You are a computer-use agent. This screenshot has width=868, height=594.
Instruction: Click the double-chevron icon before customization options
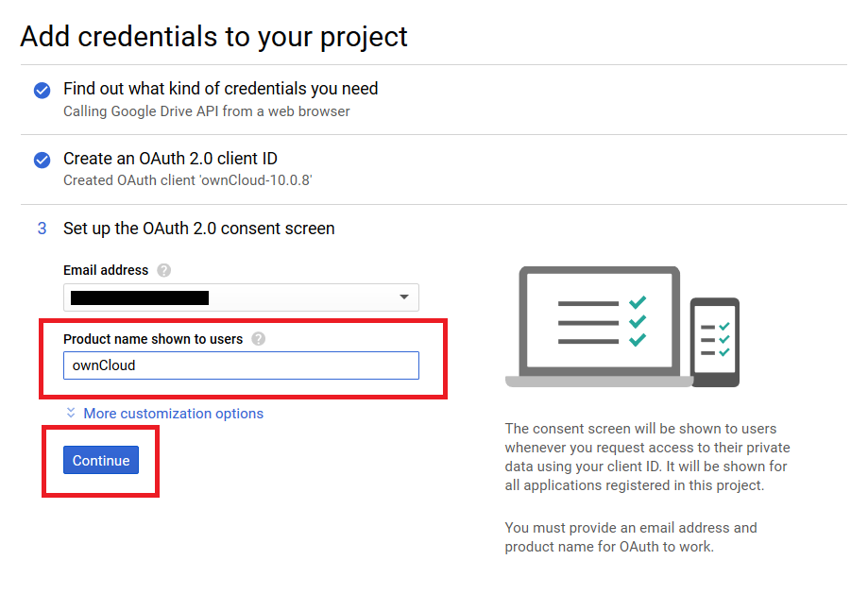(70, 413)
